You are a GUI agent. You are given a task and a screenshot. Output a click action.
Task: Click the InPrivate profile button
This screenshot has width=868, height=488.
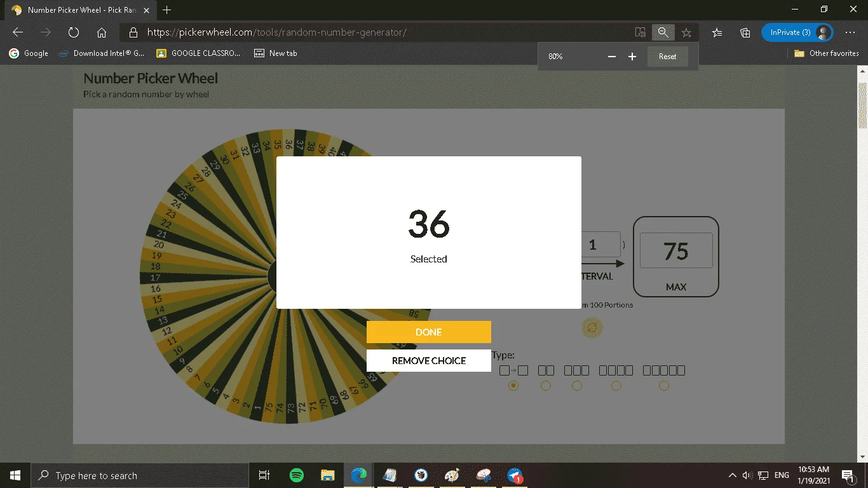pyautogui.click(x=797, y=32)
